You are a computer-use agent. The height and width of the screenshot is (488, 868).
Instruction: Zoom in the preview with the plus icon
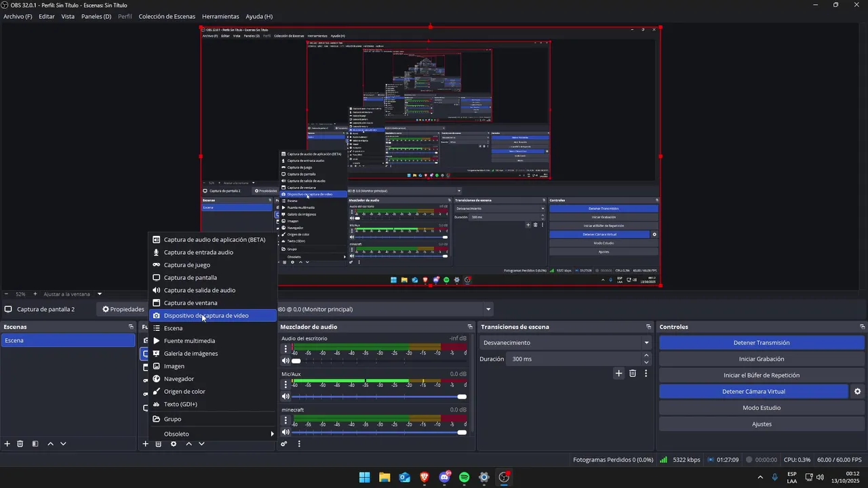35,294
